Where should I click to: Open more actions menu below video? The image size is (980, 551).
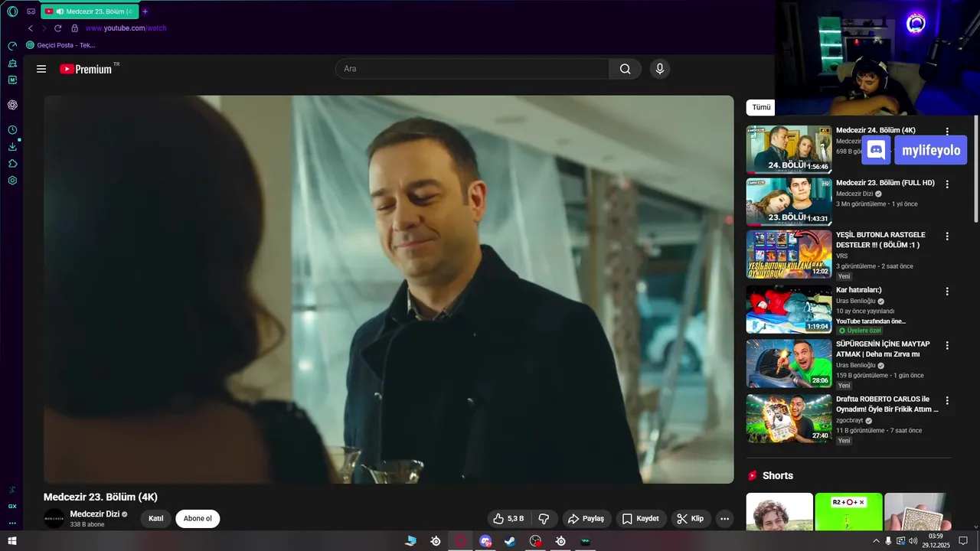[x=724, y=519]
